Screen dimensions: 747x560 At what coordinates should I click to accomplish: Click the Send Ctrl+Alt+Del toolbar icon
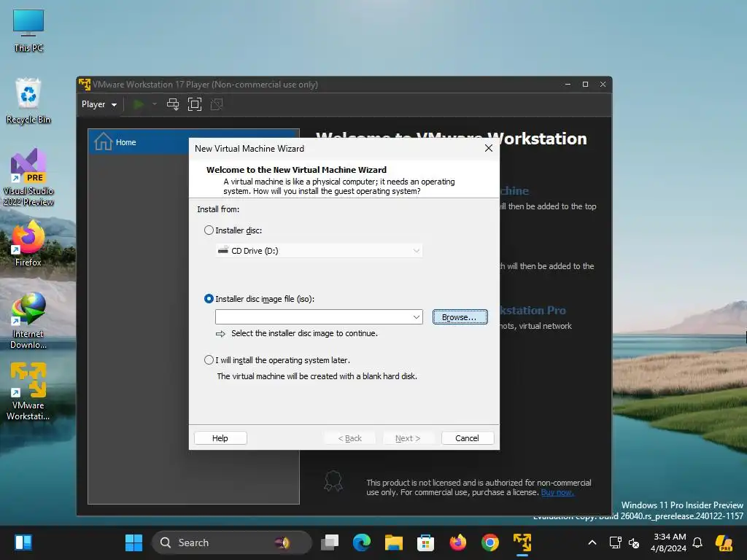coord(173,104)
